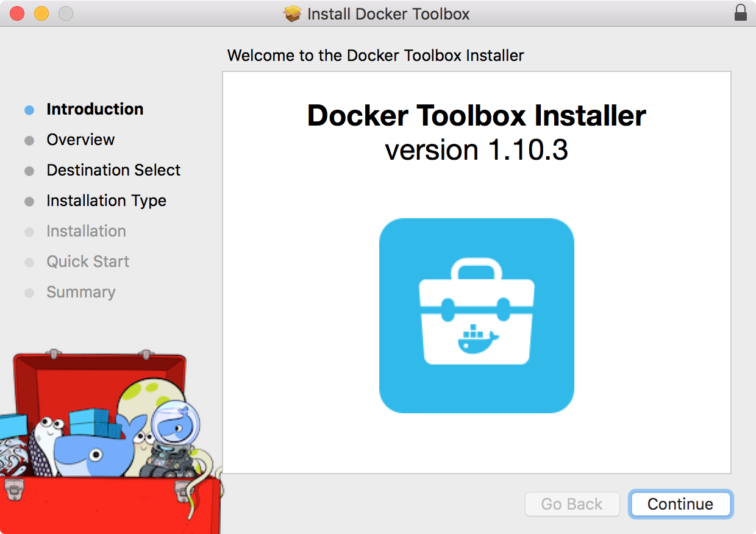Click the Summary step label
This screenshot has height=534, width=756.
coord(80,292)
